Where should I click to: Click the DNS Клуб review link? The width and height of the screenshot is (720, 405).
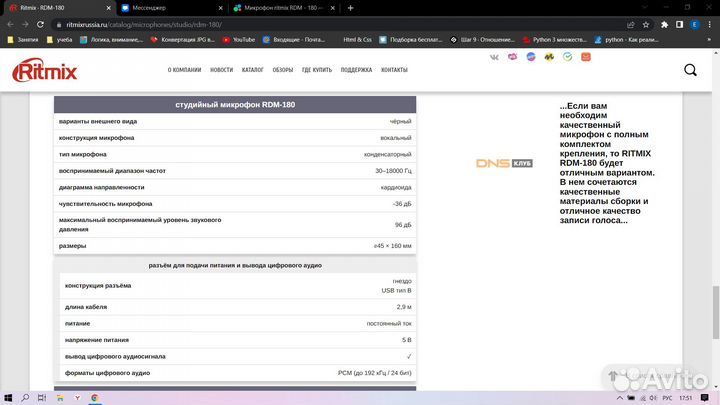point(503,163)
